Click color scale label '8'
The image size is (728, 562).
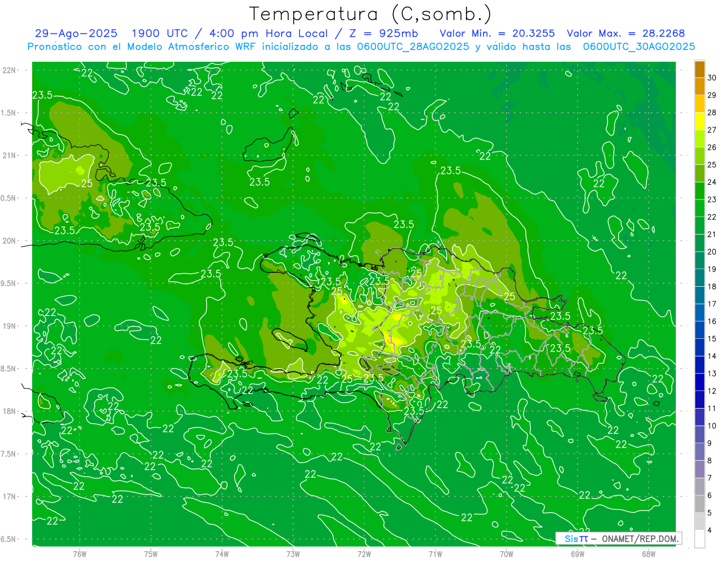click(x=710, y=460)
